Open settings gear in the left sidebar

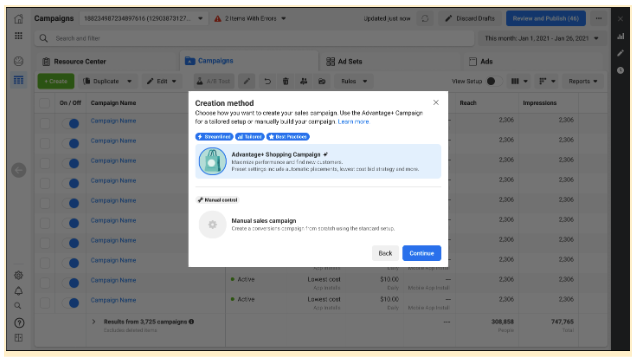coord(19,275)
